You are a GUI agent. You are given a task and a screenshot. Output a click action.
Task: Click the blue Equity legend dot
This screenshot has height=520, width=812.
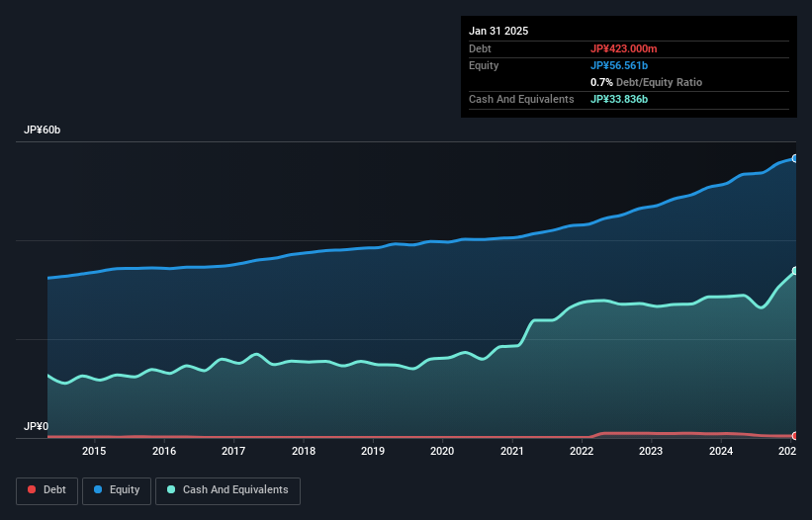click(98, 489)
